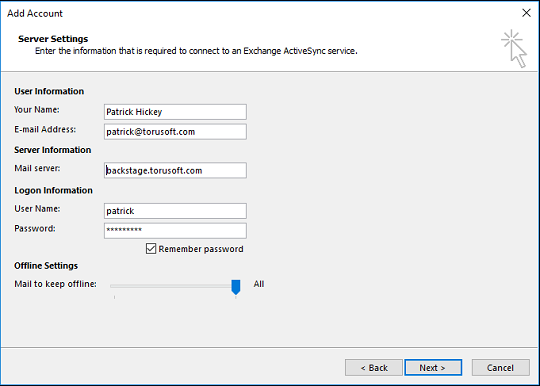540x386 pixels.
Task: Click the 'Server Settings' heading
Action: [x=53, y=39]
